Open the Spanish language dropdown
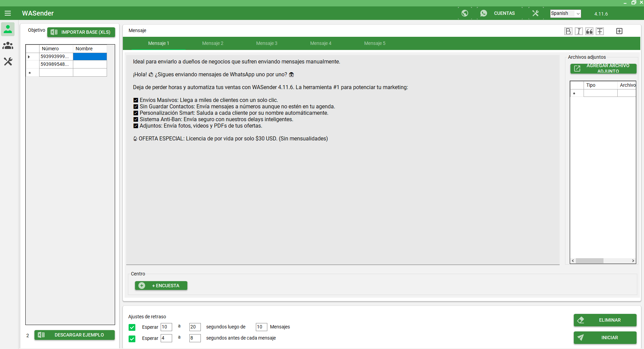 pyautogui.click(x=565, y=14)
